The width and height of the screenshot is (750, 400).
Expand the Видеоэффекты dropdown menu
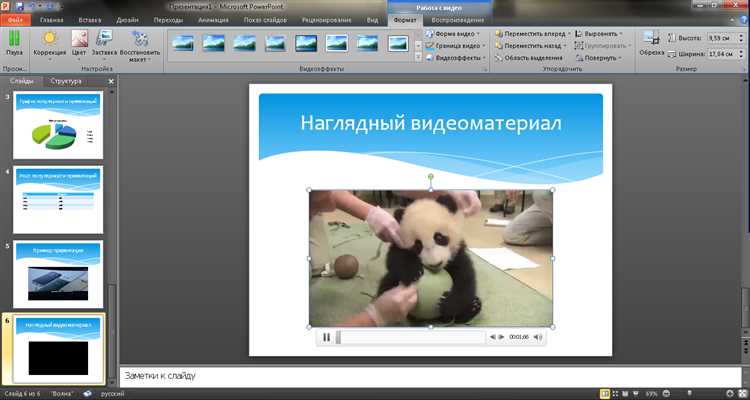458,58
